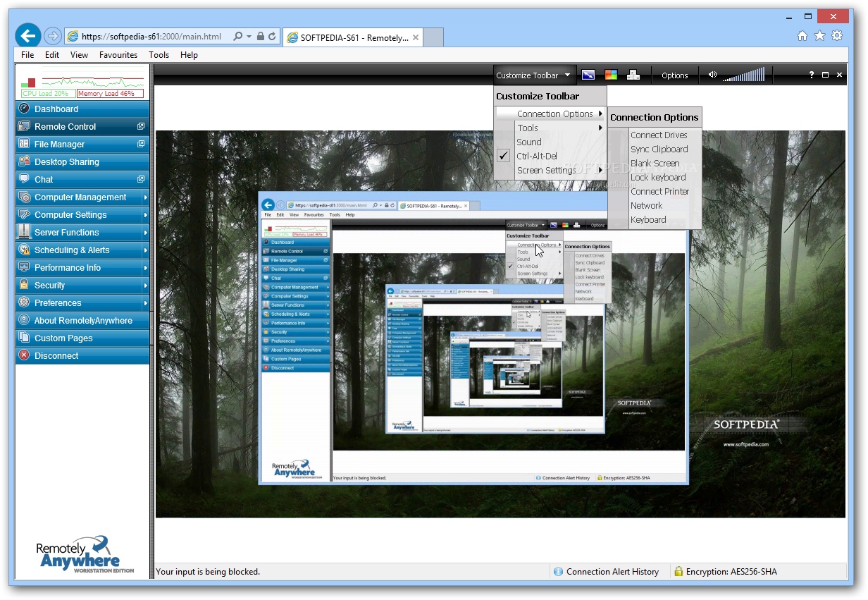Open the browser Favourites menu

click(x=118, y=54)
